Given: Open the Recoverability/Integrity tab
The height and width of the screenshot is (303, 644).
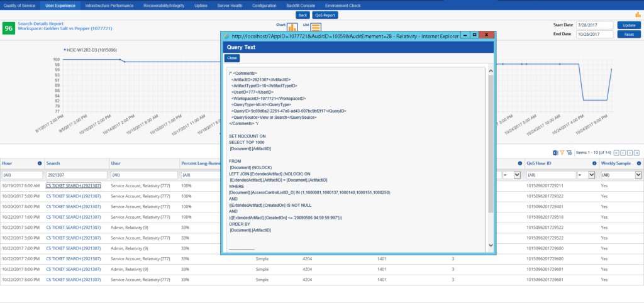Looking at the screenshot, I should coord(164,6).
